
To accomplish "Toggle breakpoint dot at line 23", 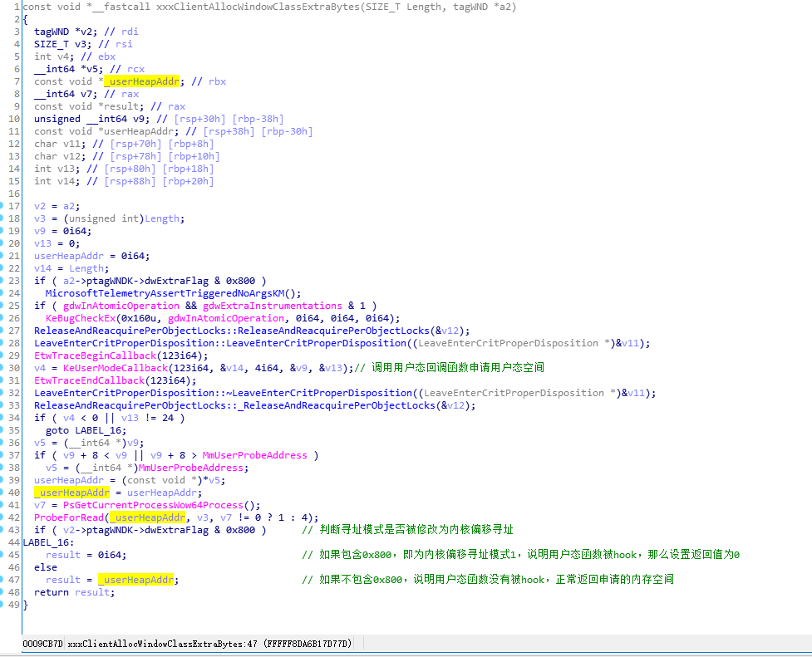I will coord(2,281).
